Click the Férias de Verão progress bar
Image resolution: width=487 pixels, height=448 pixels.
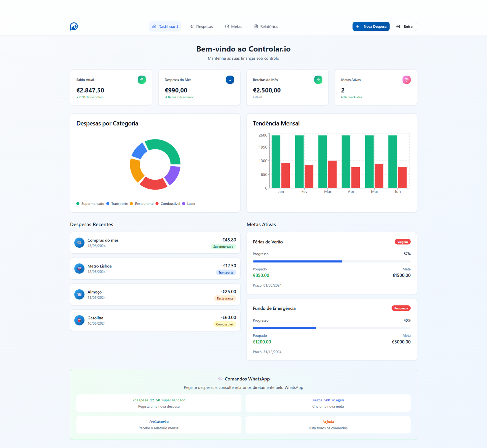[332, 261]
